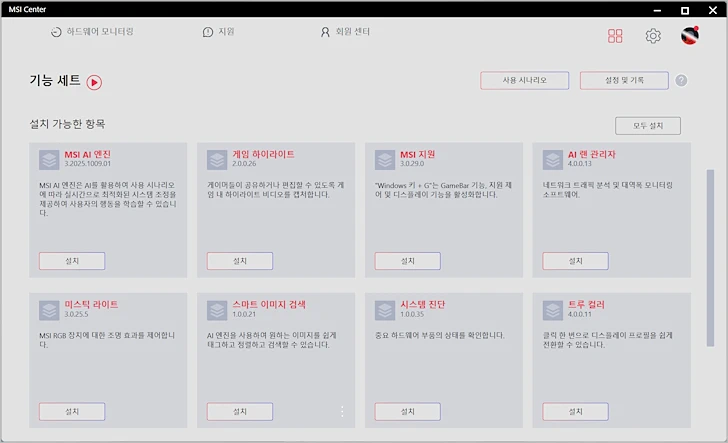
Task: Open the red grid features view icon
Action: [615, 36]
